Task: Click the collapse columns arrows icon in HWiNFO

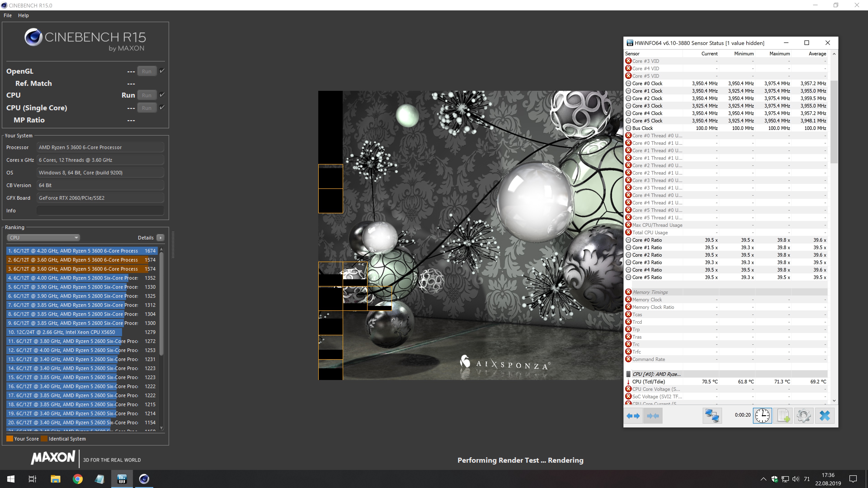Action: coord(653,416)
